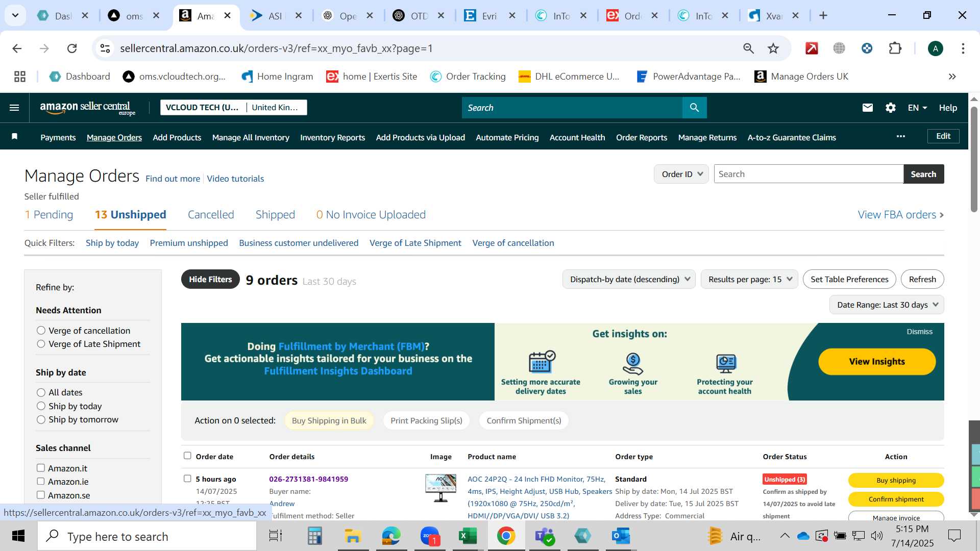Open the bookmarks apps grid icon
This screenshot has height=551, width=980.
pos(20,77)
